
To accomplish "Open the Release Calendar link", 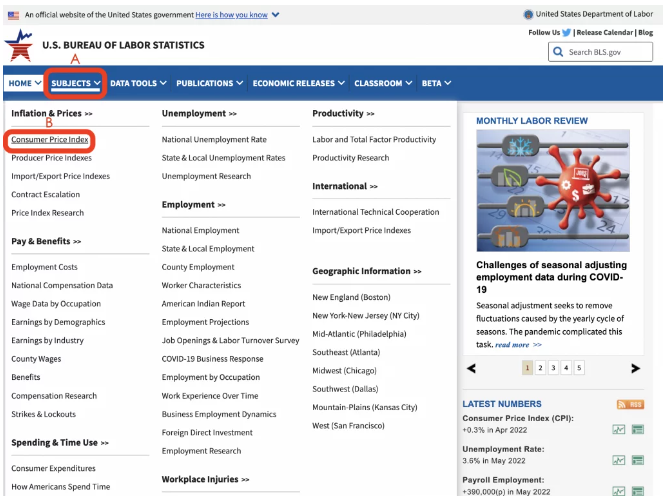I will pyautogui.click(x=605, y=33).
